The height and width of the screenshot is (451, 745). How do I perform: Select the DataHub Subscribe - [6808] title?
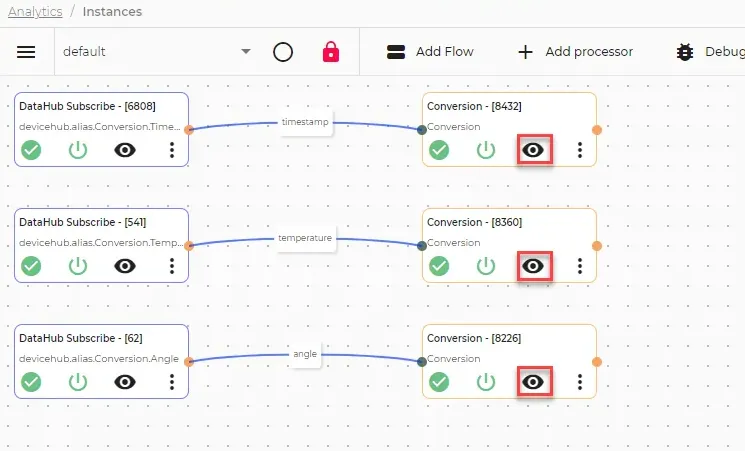87,106
